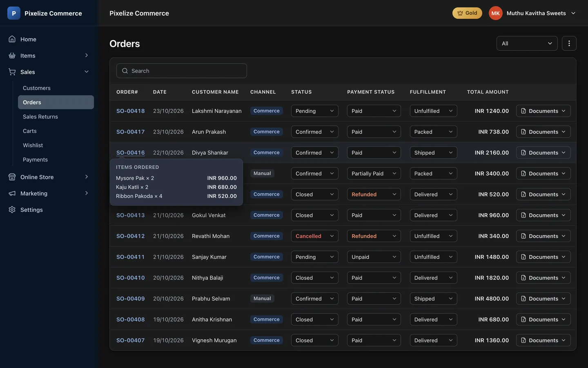Screen dimensions: 588x368
Task: Go to Carts in the sidebar
Action: tap(56, 131)
